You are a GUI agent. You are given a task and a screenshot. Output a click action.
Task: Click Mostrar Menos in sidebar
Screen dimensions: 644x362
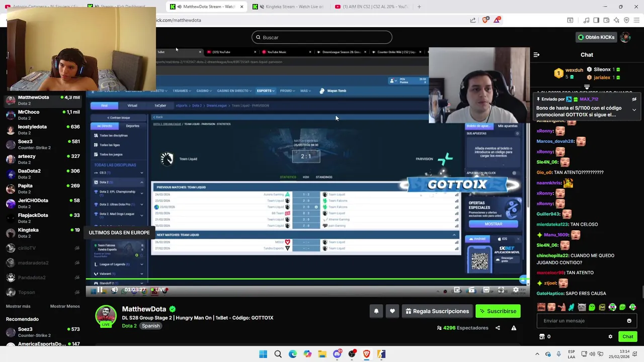(65, 306)
